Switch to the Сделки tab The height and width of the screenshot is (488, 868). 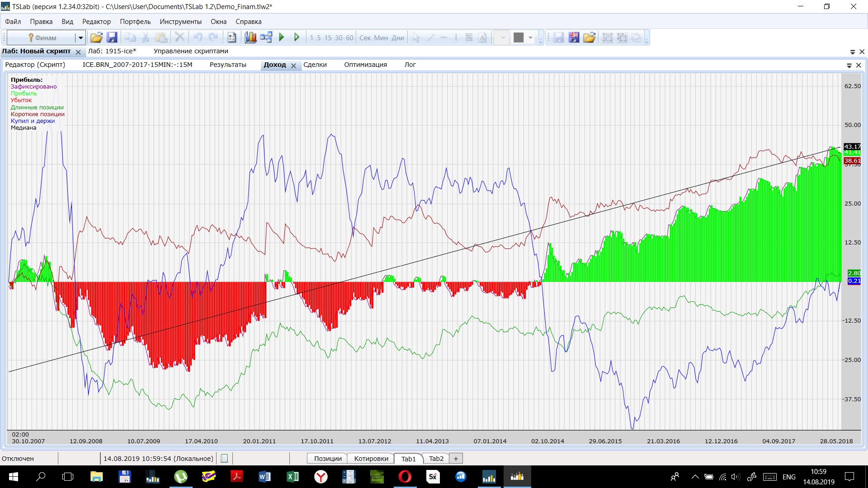pyautogui.click(x=315, y=65)
